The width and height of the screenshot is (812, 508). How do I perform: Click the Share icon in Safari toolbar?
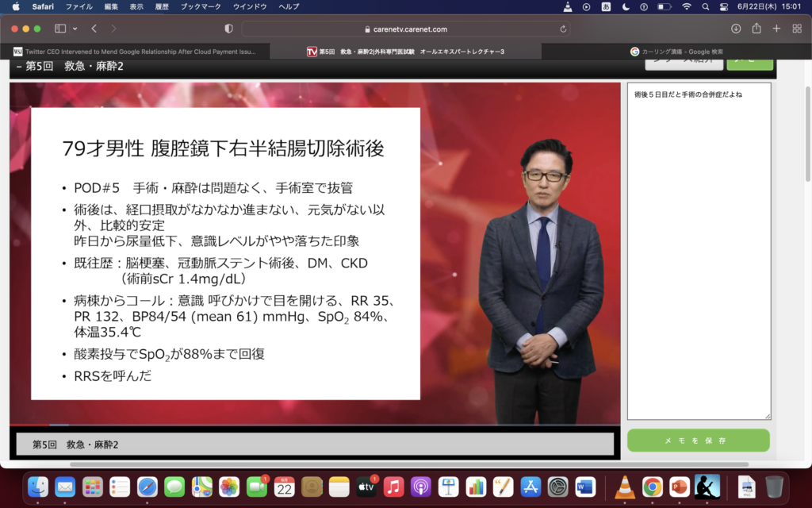click(756, 29)
